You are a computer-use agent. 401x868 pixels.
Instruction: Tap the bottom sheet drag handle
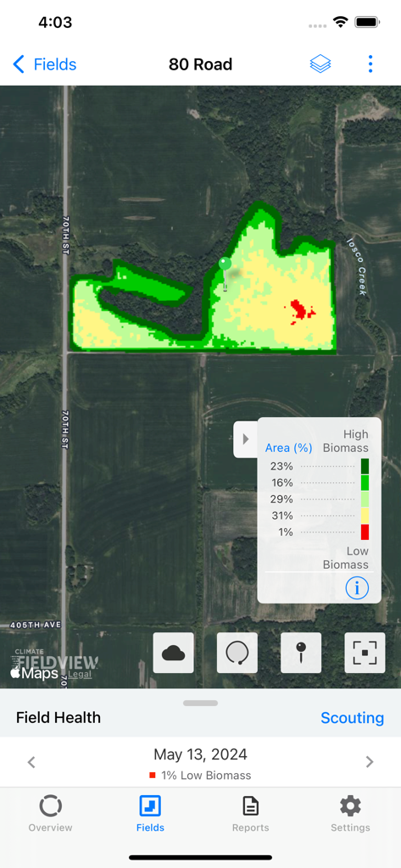[x=200, y=703]
